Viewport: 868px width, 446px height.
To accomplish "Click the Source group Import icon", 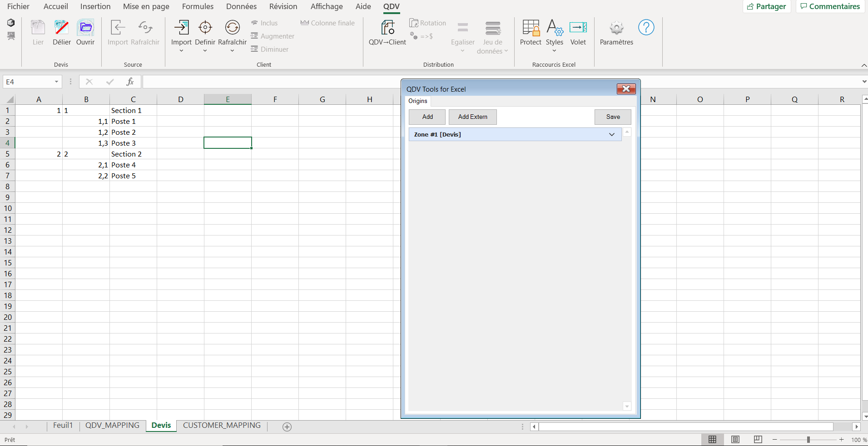I will click(118, 28).
